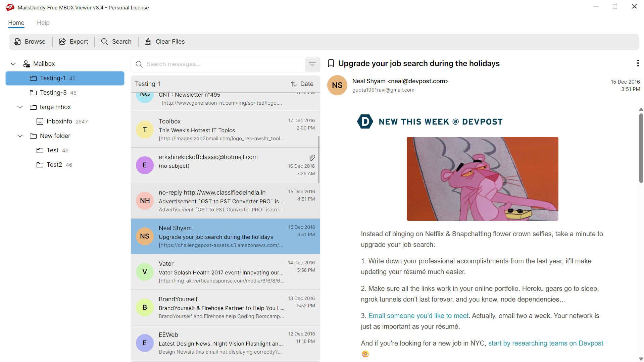Open the three-dot more options menu
Viewport: 644px width, 362px height.
point(638,63)
